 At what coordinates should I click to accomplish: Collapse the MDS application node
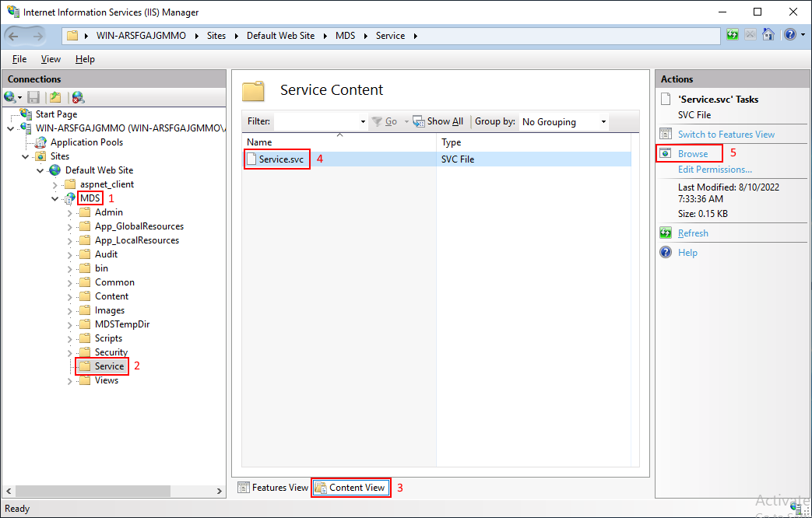55,198
